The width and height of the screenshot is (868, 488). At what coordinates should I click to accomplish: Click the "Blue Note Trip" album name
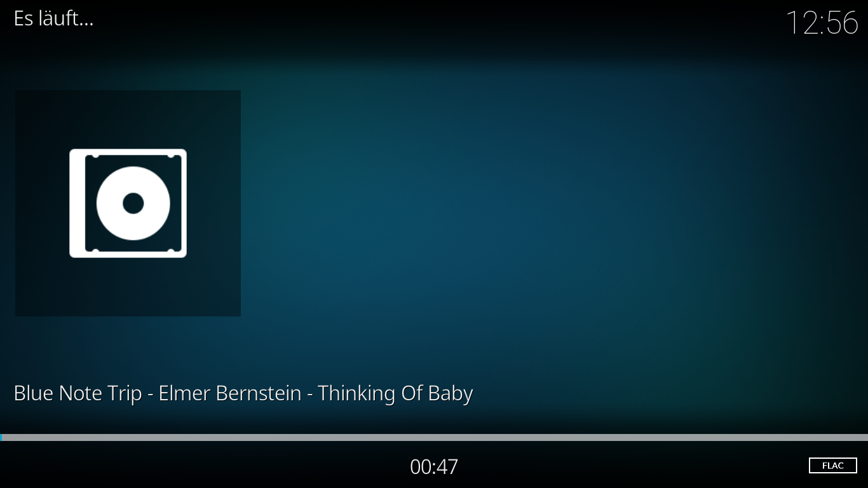point(78,393)
